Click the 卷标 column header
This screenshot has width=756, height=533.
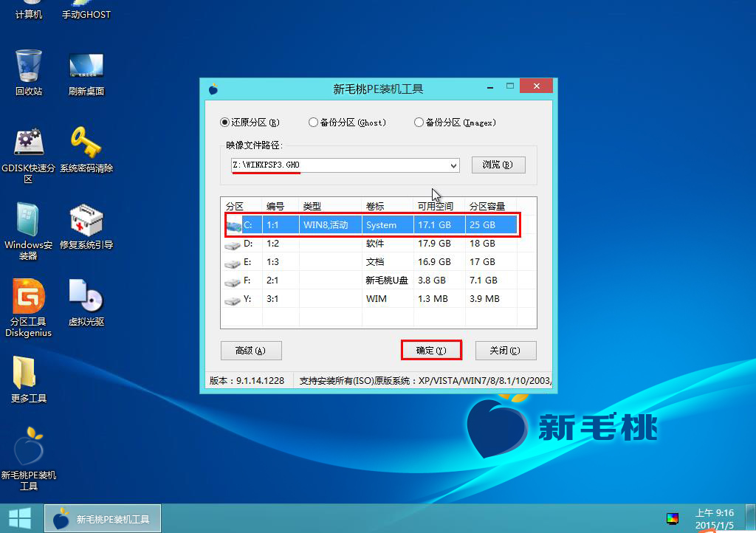tap(375, 206)
